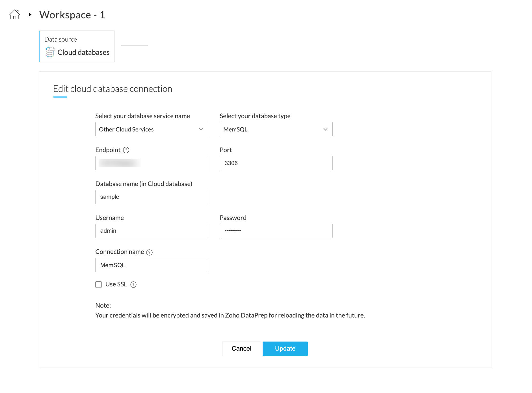532x393 pixels.
Task: Click the Workspace - 1 breadcrumb title
Action: (x=72, y=15)
